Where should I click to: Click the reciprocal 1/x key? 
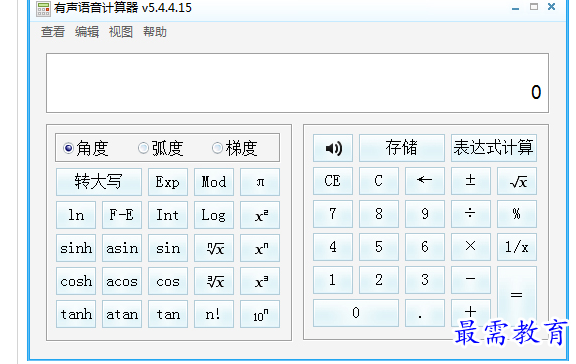pos(517,247)
